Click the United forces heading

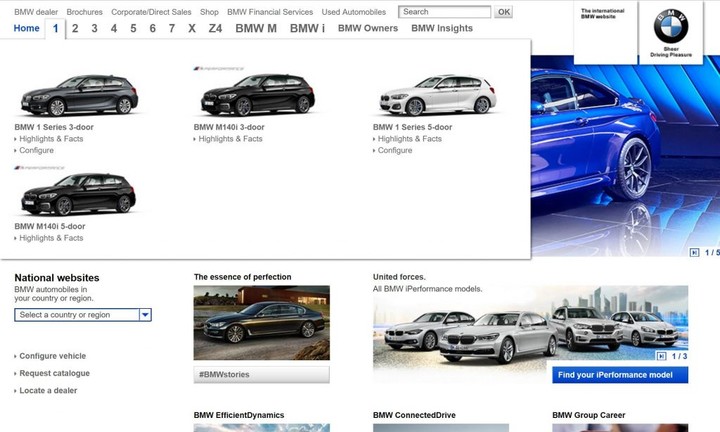click(399, 277)
